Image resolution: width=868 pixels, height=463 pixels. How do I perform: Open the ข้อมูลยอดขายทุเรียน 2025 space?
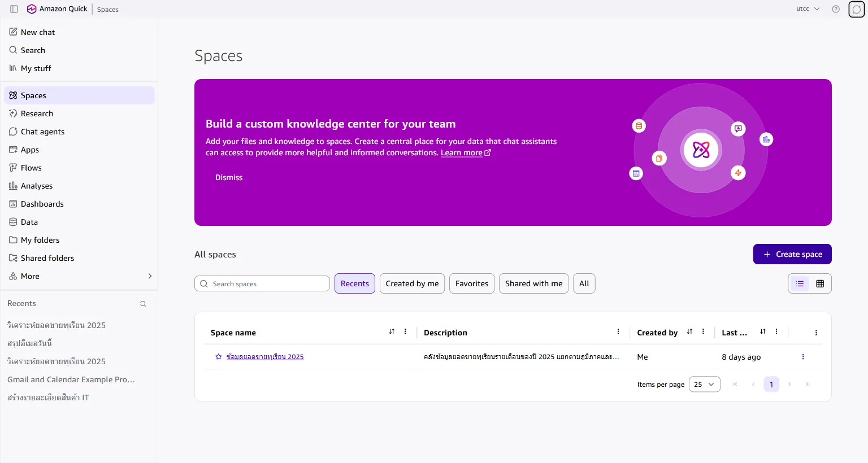coord(265,357)
